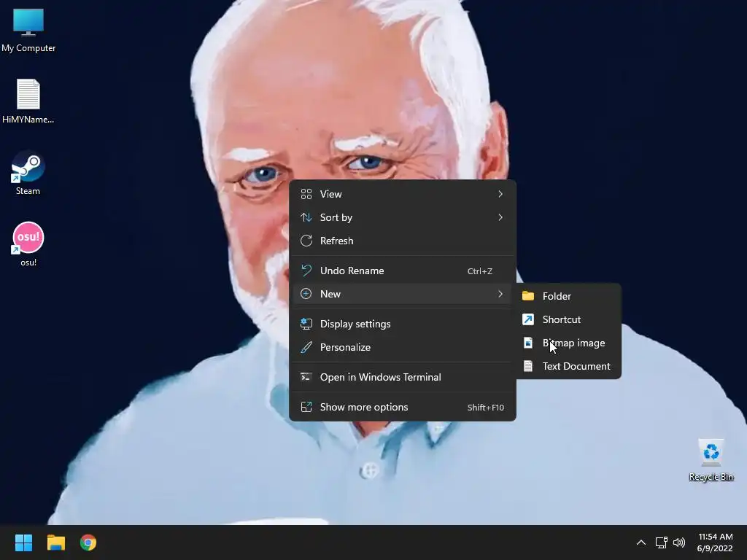747x560 pixels.
Task: Click the Personalize brush icon
Action: coord(306,347)
